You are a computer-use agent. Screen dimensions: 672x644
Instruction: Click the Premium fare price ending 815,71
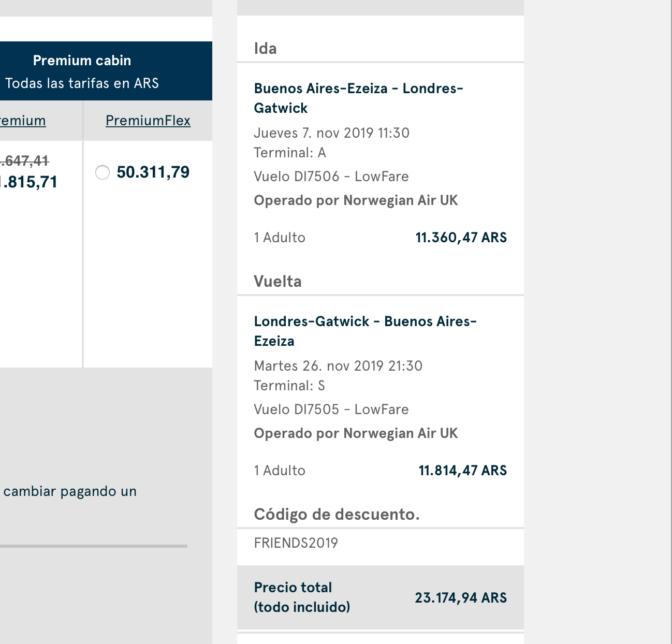(28, 182)
